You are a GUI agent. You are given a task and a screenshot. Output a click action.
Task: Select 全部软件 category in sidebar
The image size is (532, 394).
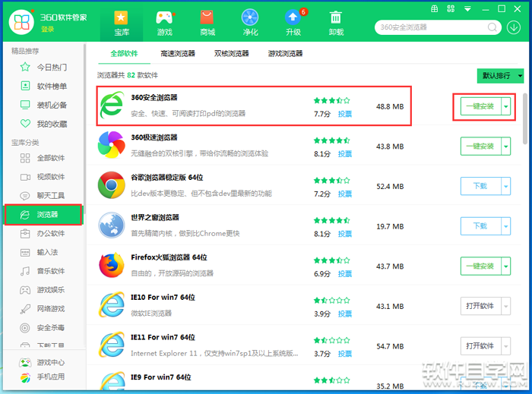point(43,158)
